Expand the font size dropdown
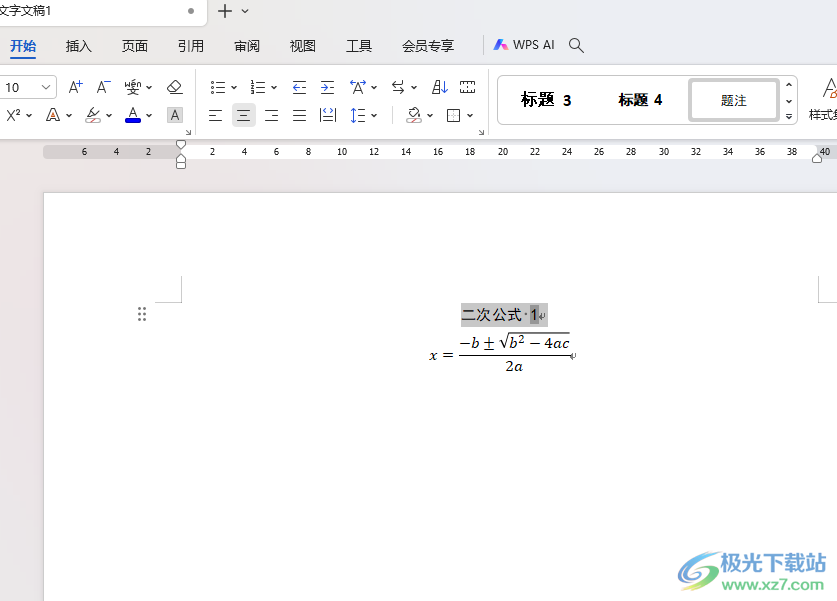The height and width of the screenshot is (601, 837). [46, 87]
